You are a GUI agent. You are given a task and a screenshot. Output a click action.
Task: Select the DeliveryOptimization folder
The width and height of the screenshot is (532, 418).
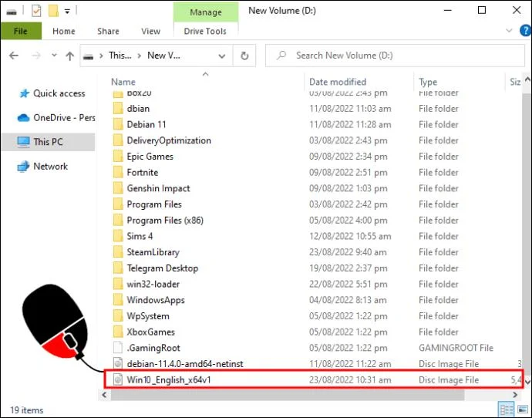click(169, 140)
